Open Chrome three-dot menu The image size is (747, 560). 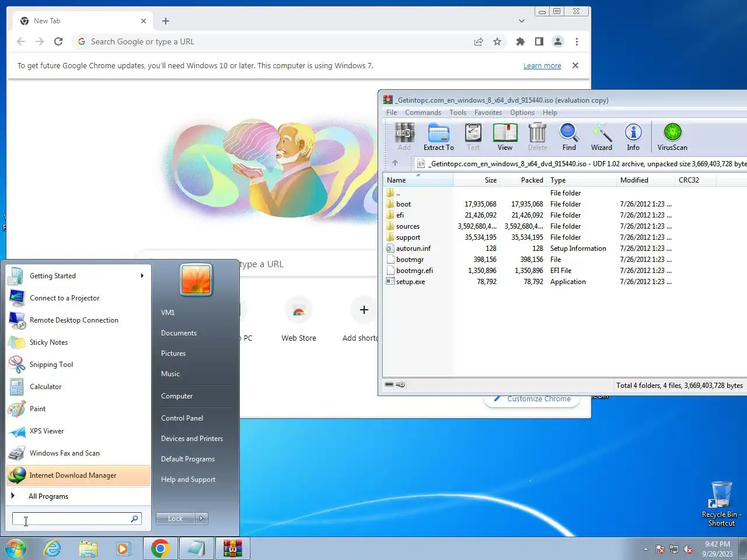coord(577,41)
